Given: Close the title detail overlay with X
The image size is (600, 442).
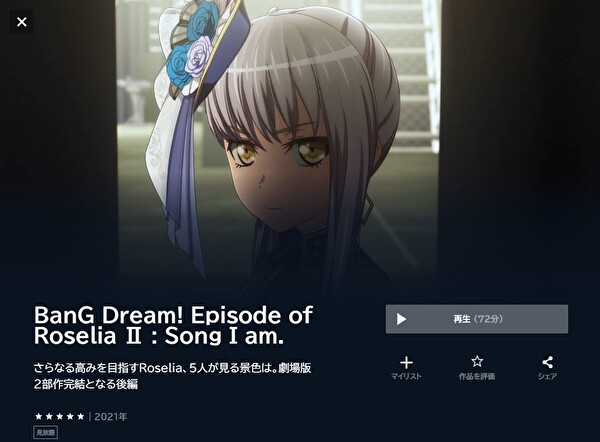Looking at the screenshot, I should click(x=21, y=22).
